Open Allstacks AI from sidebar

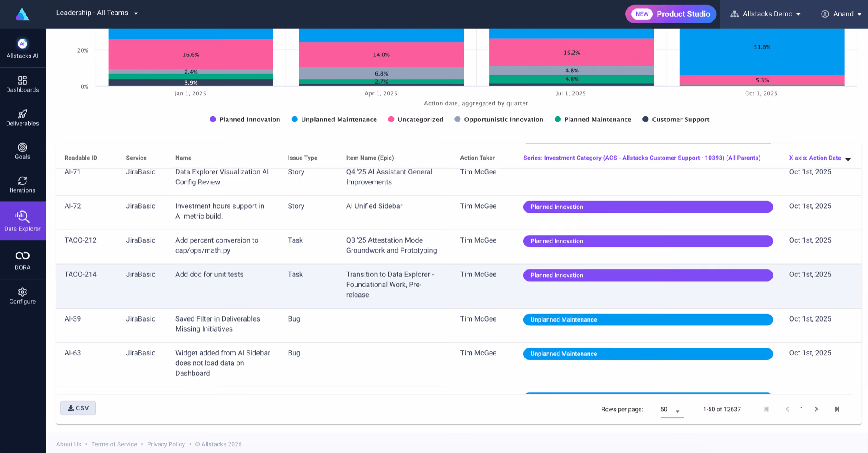[23, 49]
